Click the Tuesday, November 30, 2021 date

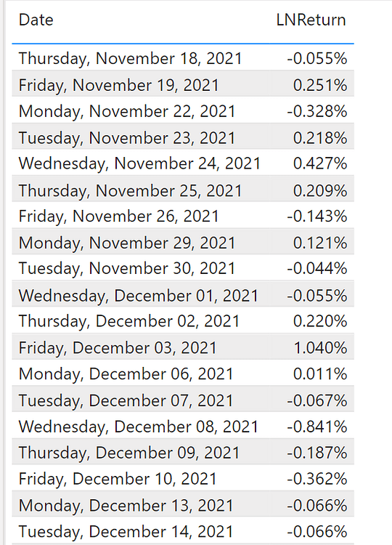127,268
